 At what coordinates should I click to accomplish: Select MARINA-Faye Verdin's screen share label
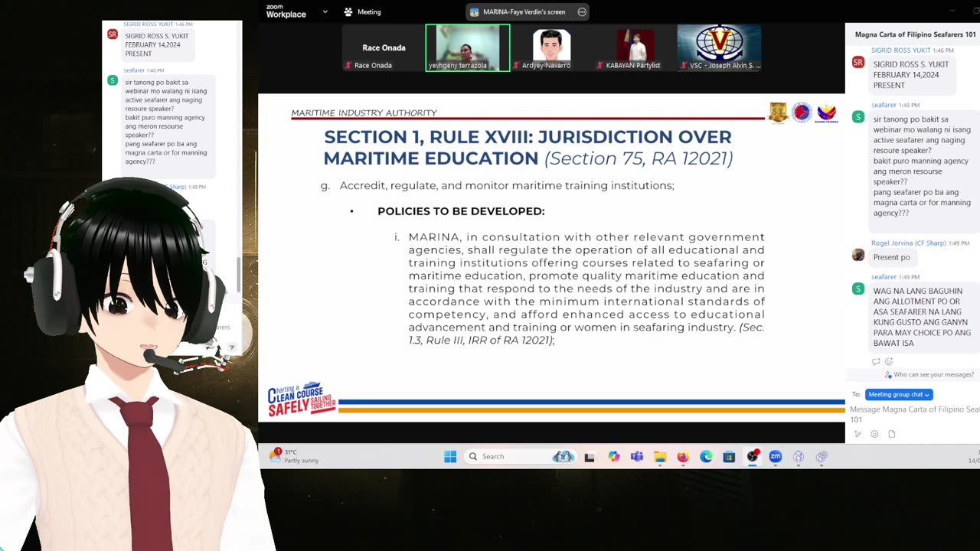tap(524, 12)
